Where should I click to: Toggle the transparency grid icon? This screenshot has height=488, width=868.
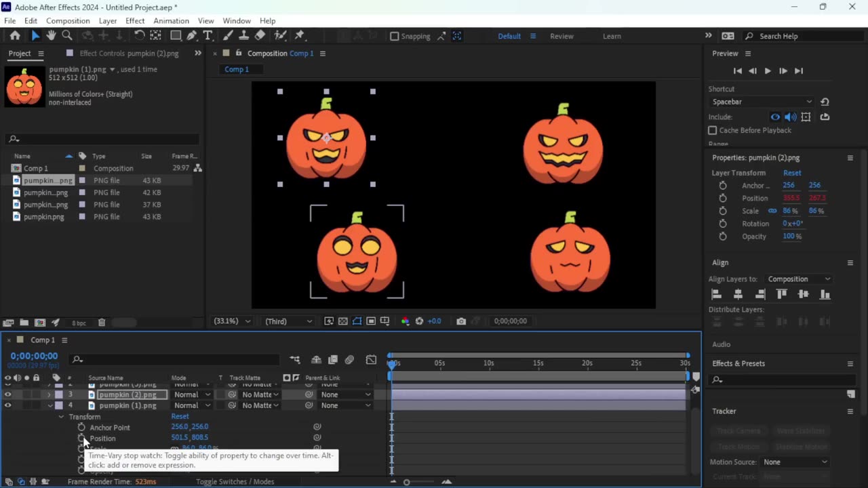[x=343, y=321]
